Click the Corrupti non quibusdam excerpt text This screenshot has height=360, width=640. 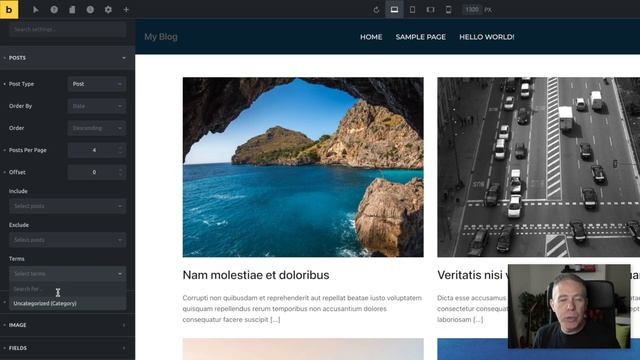click(x=302, y=309)
